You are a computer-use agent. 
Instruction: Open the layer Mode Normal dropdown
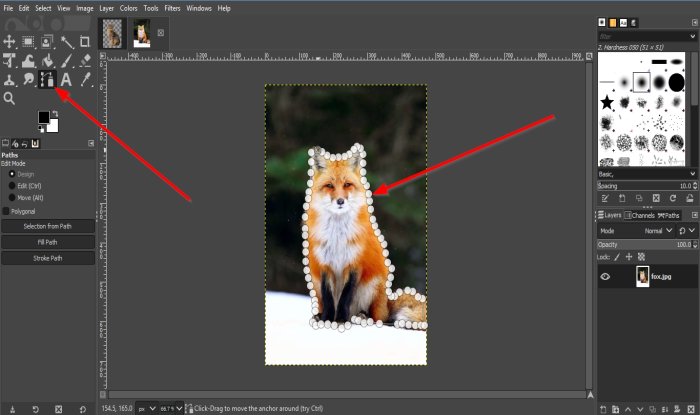tap(659, 231)
